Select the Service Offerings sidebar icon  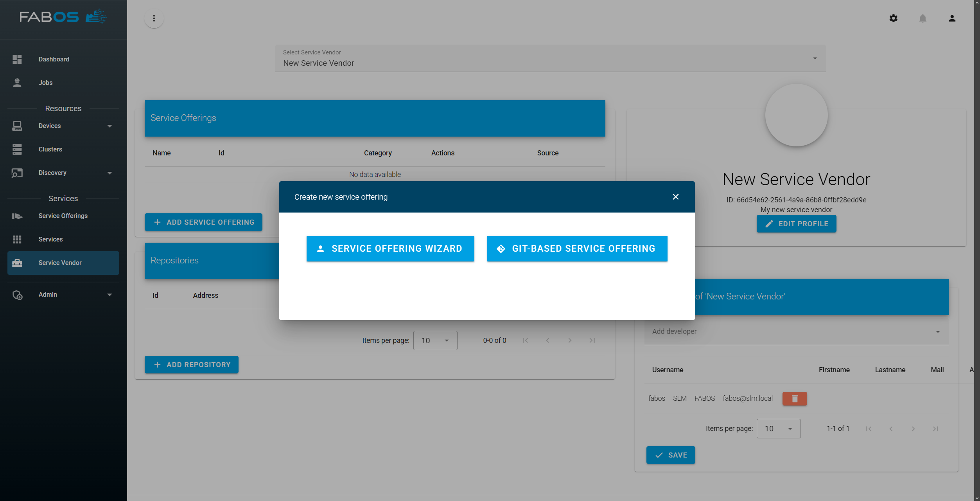coord(17,216)
